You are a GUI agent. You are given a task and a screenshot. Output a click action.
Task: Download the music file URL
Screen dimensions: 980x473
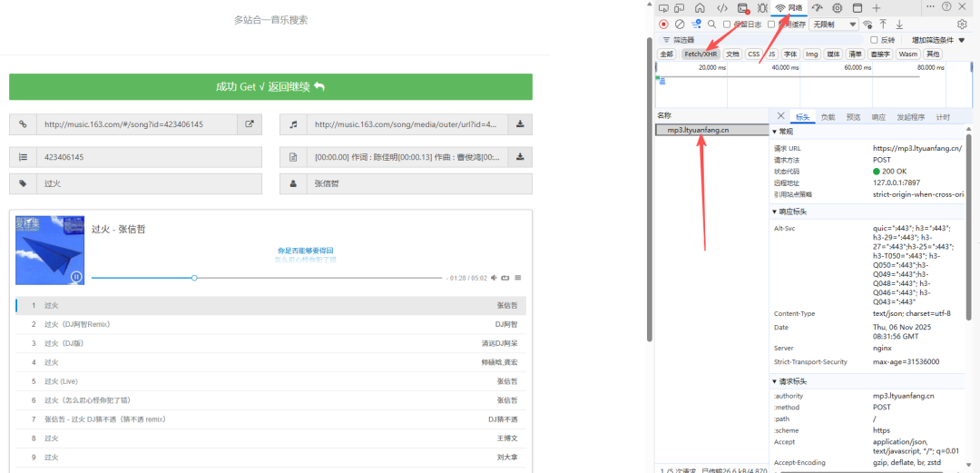coord(520,124)
